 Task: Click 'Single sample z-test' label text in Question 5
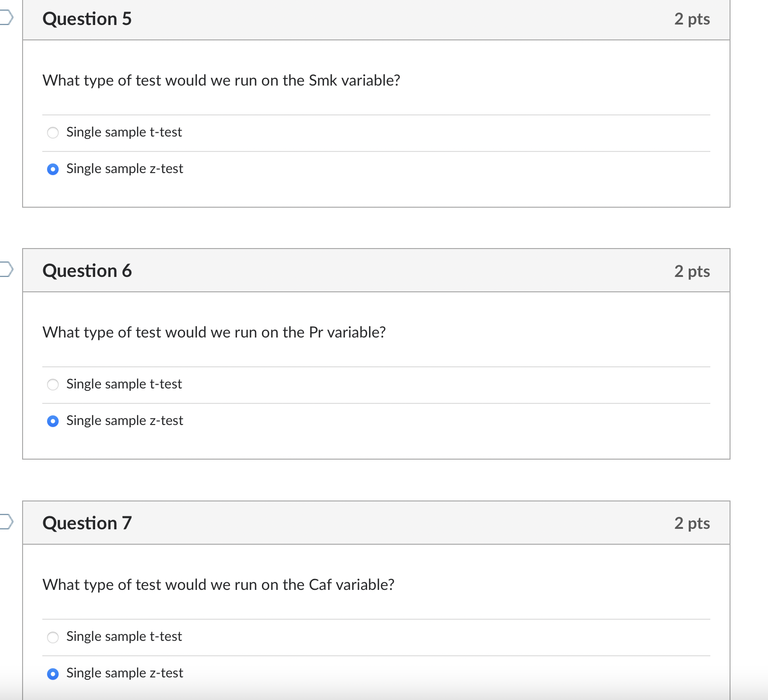point(124,169)
